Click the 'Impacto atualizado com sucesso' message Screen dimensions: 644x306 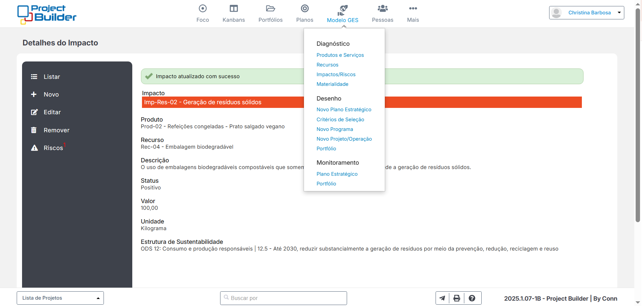198,76
